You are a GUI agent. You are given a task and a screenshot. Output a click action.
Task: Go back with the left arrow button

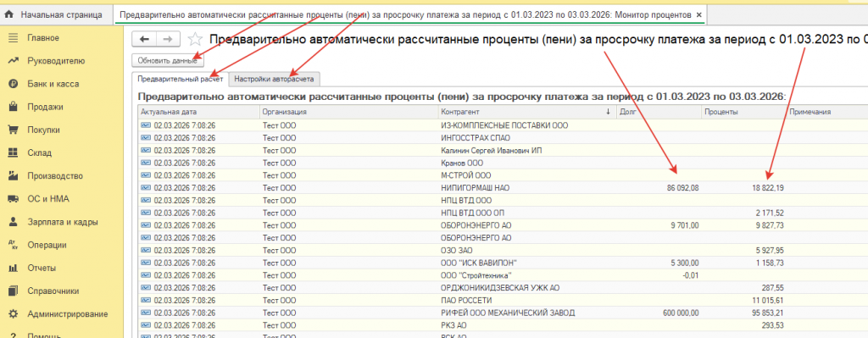144,39
